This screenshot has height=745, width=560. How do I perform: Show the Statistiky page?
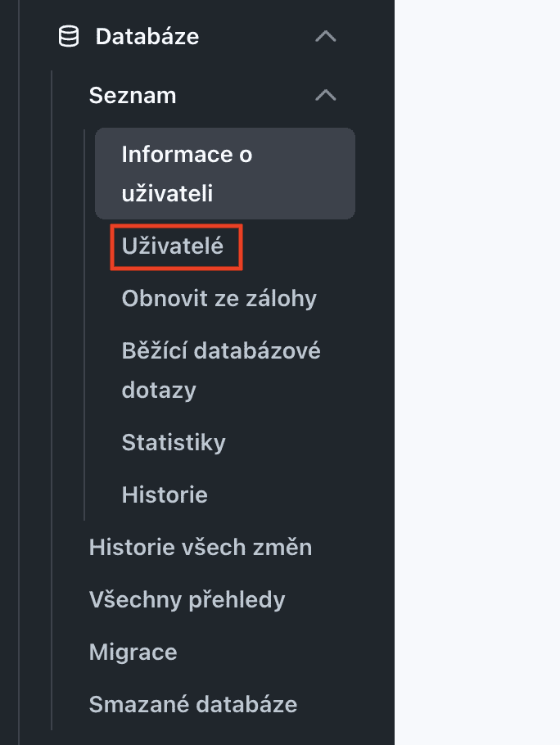tap(174, 442)
